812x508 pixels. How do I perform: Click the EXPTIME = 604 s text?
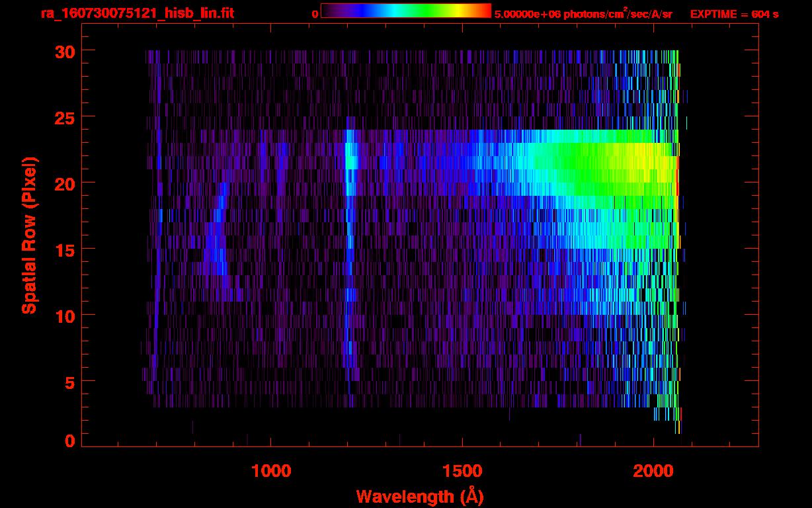point(734,14)
